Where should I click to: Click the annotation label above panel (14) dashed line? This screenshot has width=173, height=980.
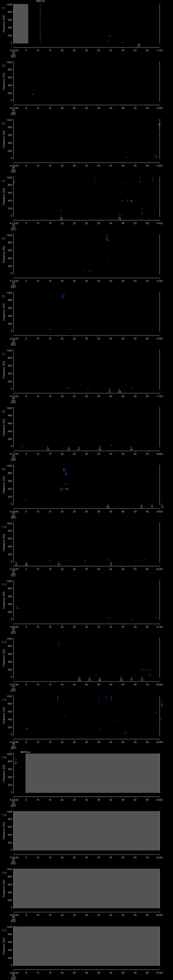tap(26, 752)
